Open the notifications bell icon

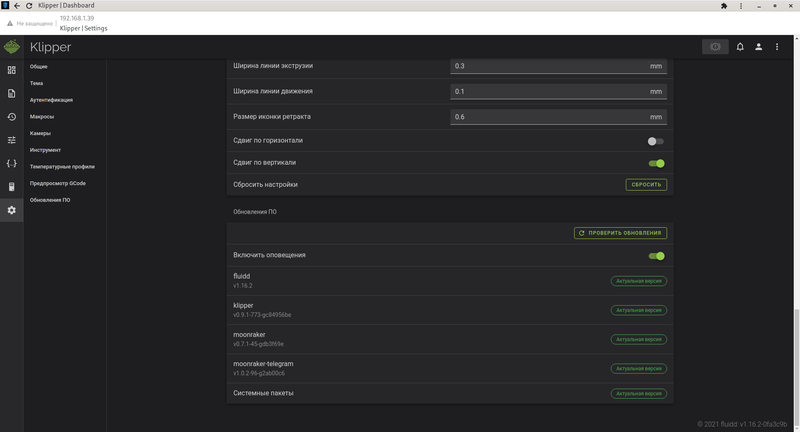coord(740,46)
